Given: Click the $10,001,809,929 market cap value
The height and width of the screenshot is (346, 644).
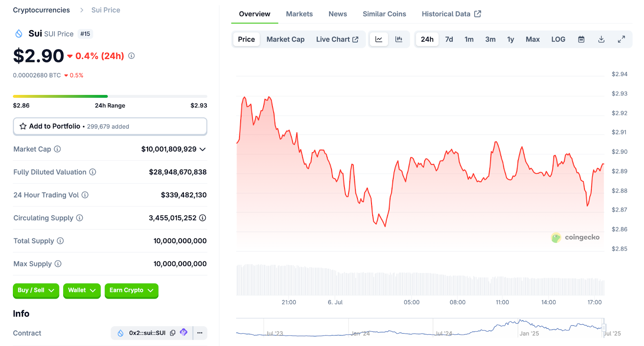Looking at the screenshot, I should (169, 149).
